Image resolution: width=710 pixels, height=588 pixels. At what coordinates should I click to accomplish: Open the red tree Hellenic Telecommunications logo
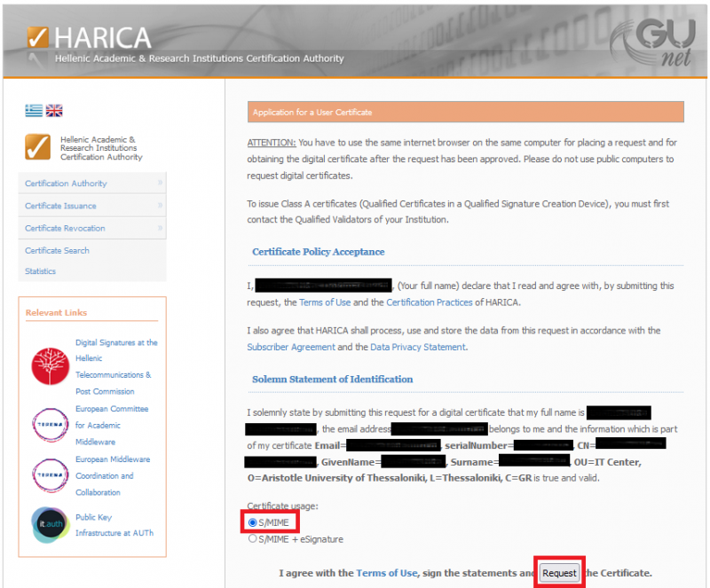click(51, 366)
